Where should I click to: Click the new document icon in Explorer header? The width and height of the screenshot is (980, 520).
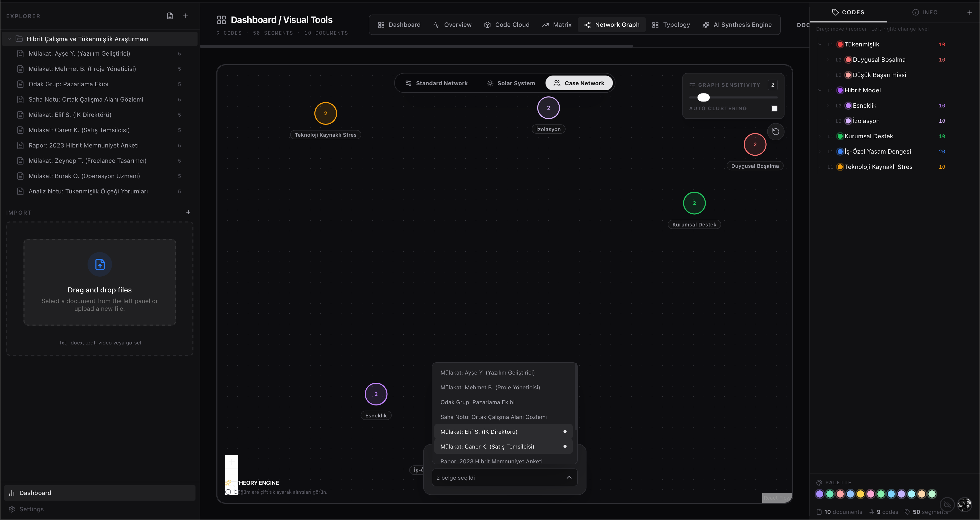170,16
